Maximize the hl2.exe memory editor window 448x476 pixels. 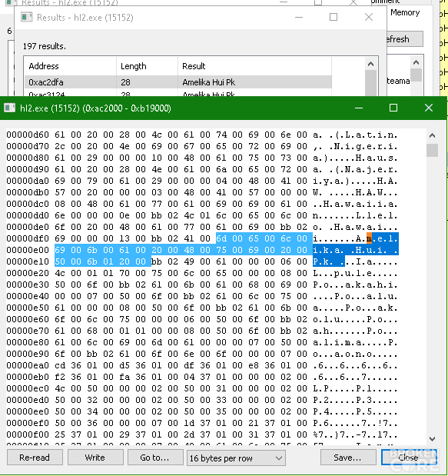coord(393,108)
